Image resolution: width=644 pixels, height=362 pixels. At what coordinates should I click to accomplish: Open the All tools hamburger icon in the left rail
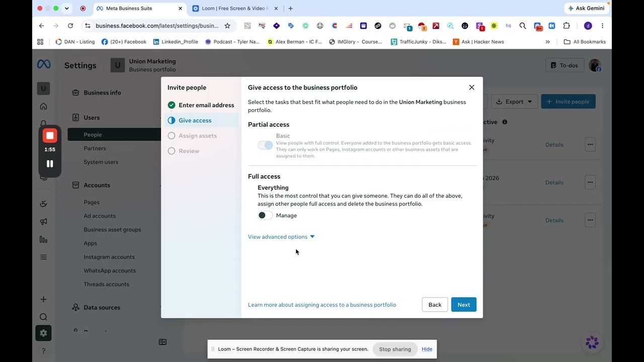click(43, 257)
